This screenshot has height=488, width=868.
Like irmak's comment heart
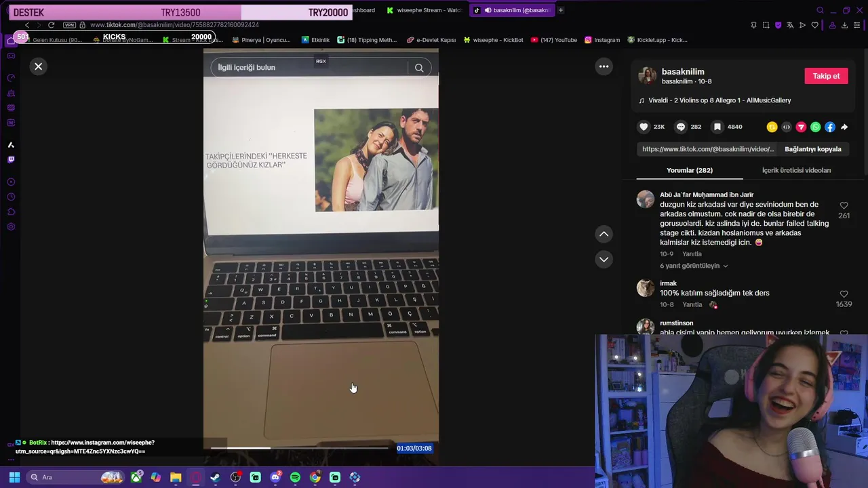point(844,294)
